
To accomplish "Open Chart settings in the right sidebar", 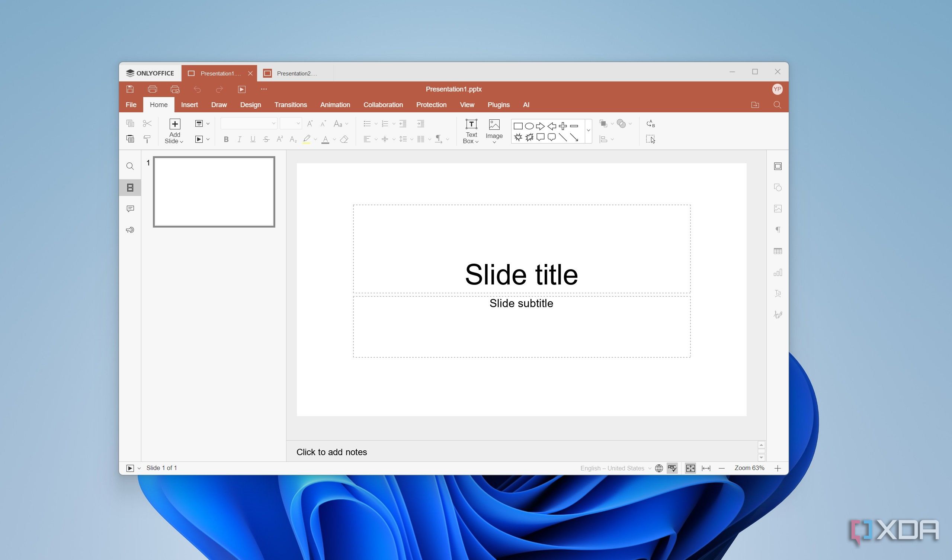I will click(x=778, y=272).
